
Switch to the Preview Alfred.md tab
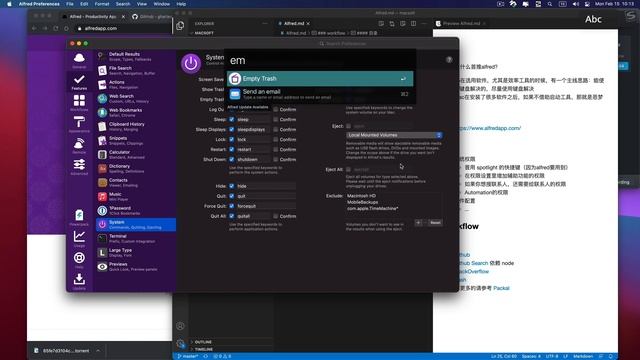[x=461, y=24]
